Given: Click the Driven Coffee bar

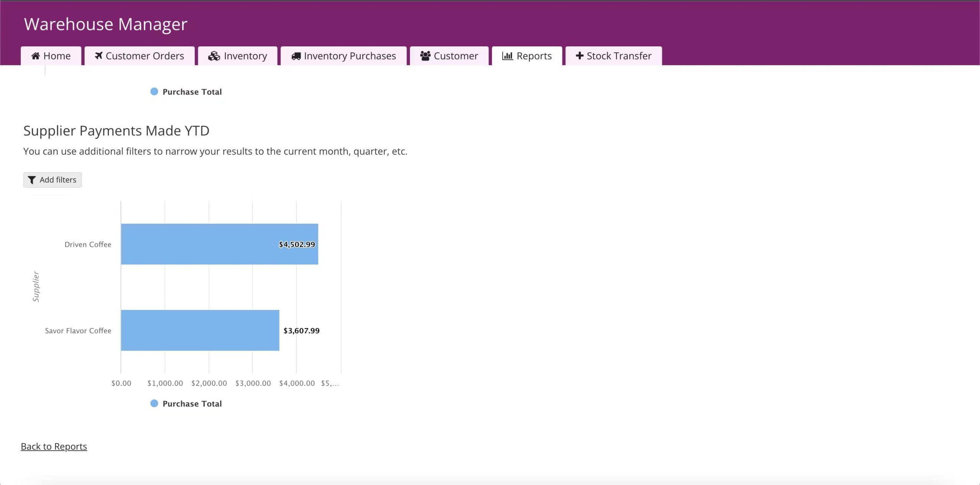Looking at the screenshot, I should [x=199, y=244].
